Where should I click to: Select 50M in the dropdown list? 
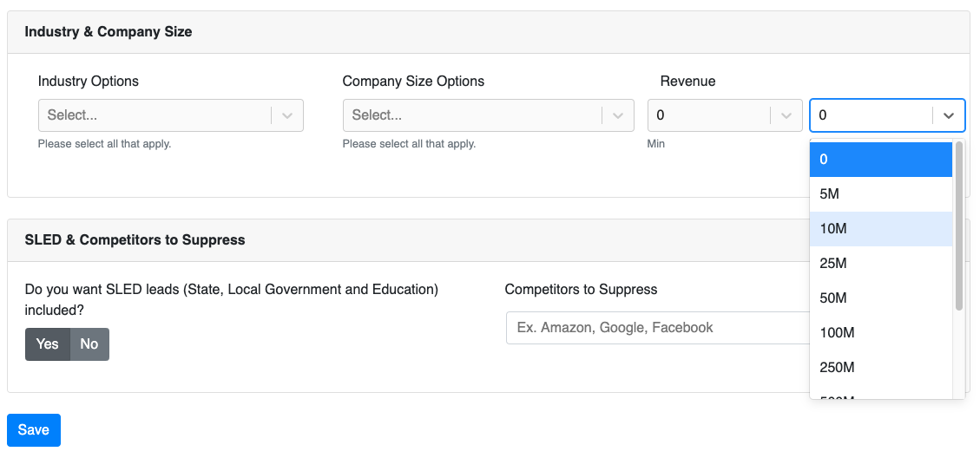tap(881, 298)
